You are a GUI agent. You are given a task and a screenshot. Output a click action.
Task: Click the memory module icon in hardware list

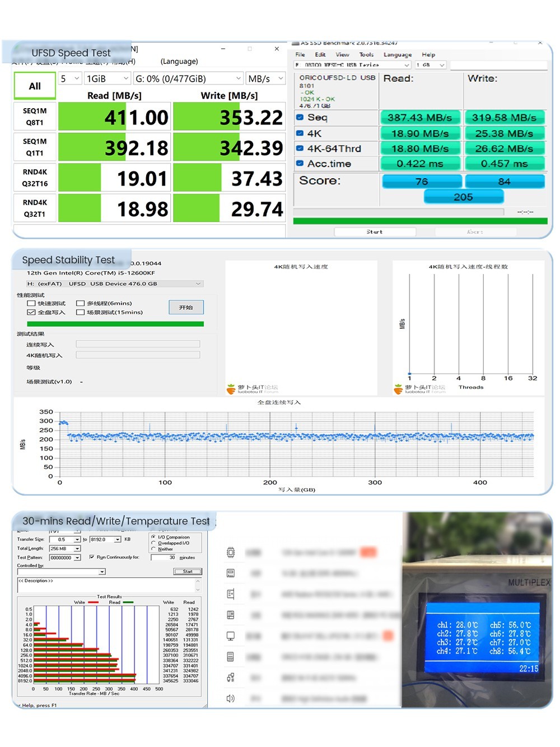tap(230, 573)
